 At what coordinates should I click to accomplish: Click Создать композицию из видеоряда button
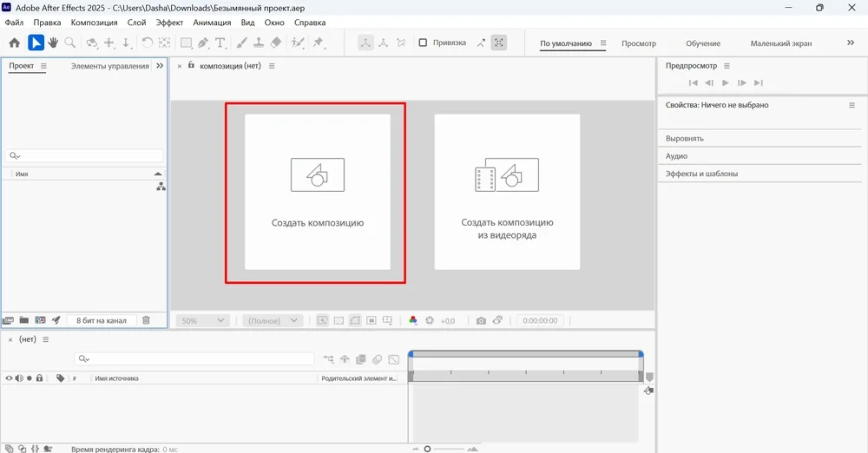pyautogui.click(x=507, y=192)
